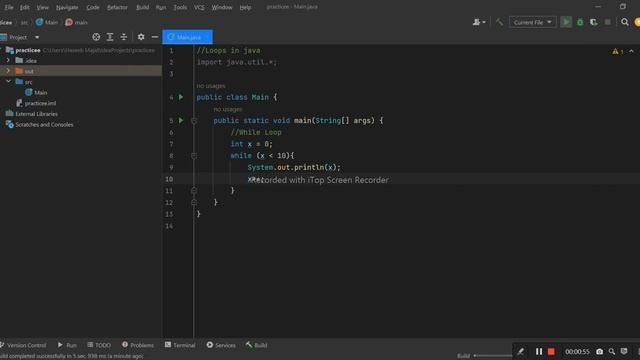Click the Main class breadcrumb
The height and width of the screenshot is (360, 640).
[x=47, y=22]
